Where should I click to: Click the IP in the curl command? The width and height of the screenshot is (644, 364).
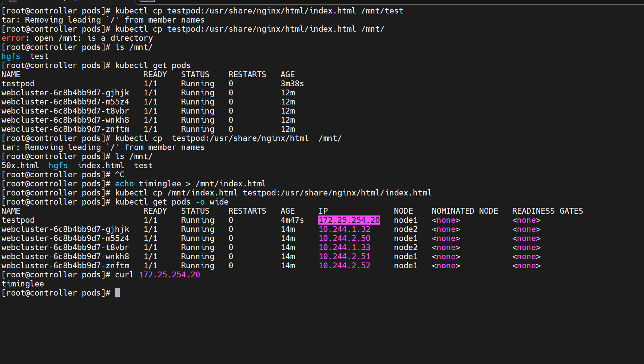point(170,275)
